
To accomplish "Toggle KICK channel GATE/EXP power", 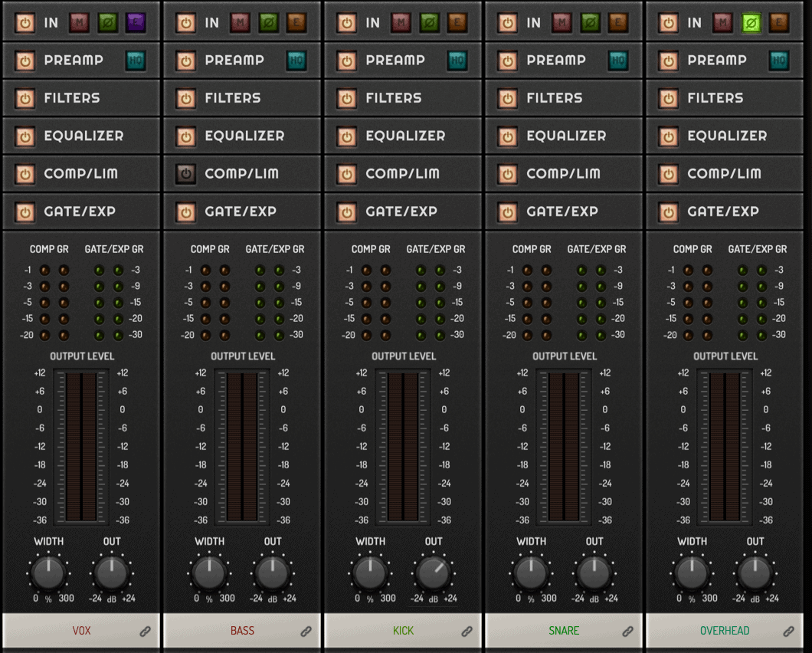I will coord(346,212).
